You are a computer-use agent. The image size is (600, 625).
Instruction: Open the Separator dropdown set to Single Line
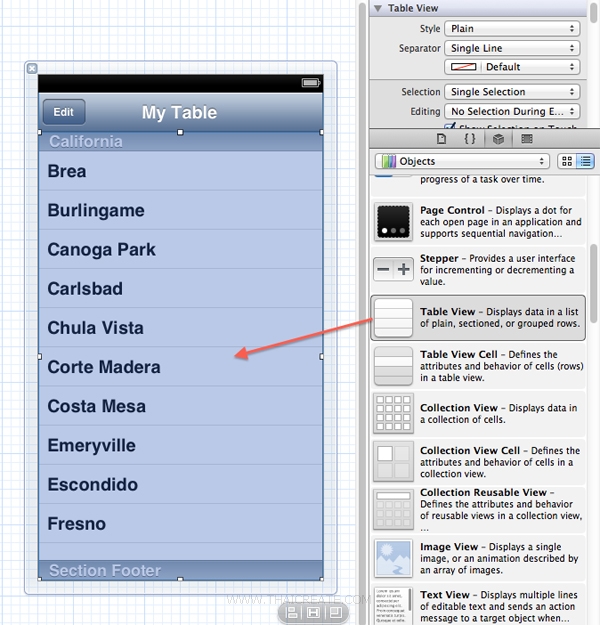pos(512,48)
